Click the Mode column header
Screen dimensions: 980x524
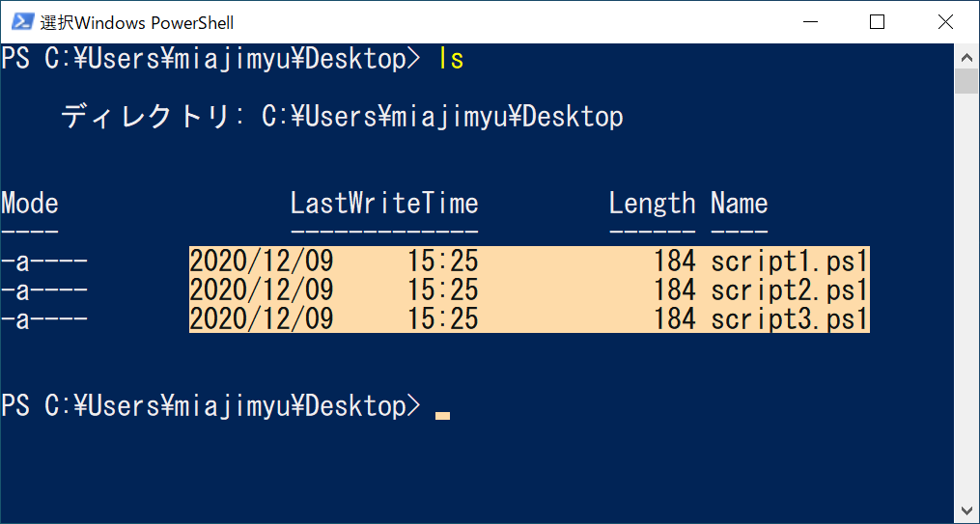30,204
